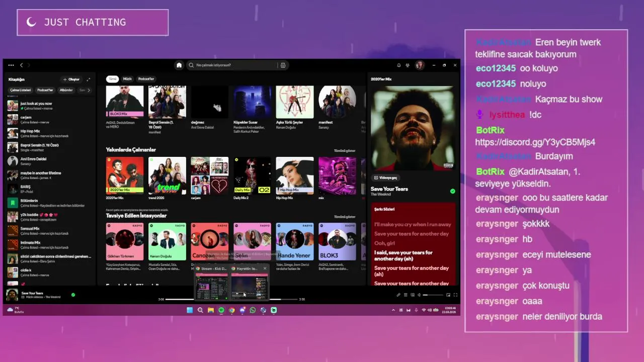Expand hidden system tray icons chevron
Image resolution: width=644 pixels, height=362 pixels.
point(394,310)
